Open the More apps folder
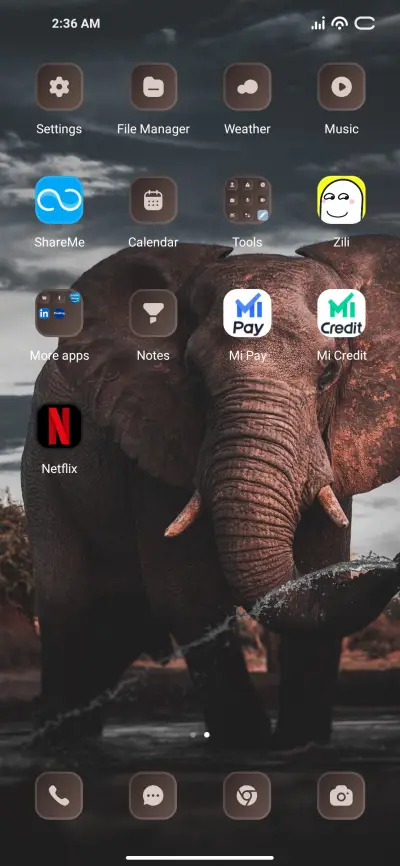This screenshot has width=400, height=866. (59, 313)
